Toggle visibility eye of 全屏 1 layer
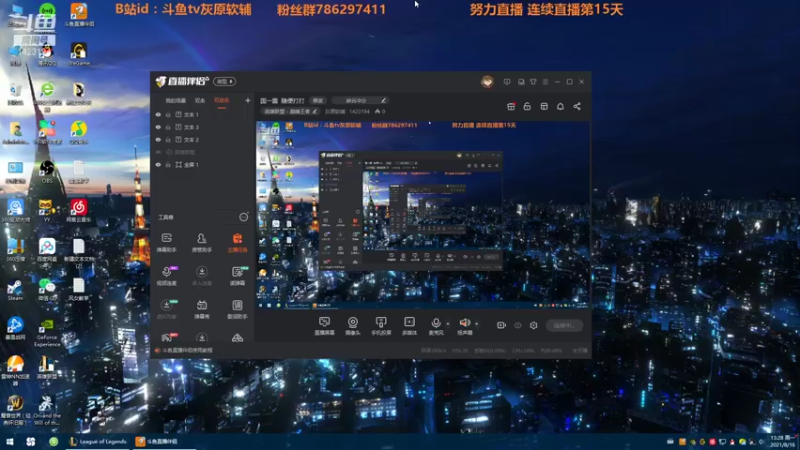This screenshot has height=450, width=800. (158, 165)
